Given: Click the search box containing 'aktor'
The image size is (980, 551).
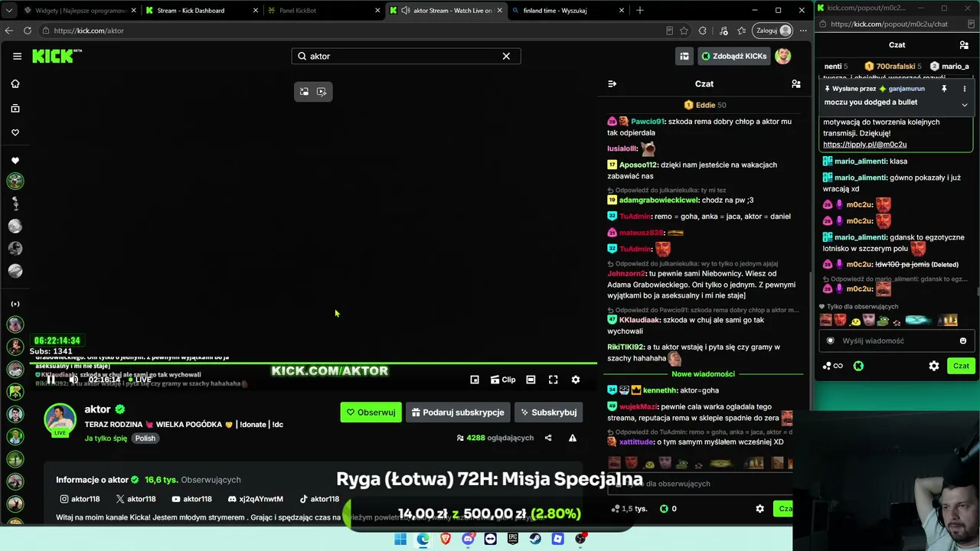Looking at the screenshot, I should 406,56.
